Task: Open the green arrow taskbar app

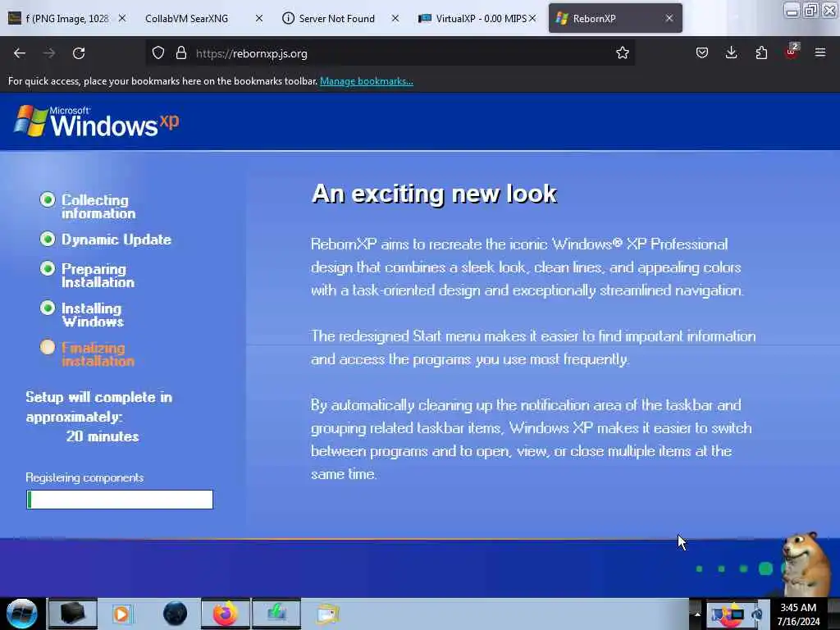Action: point(276,614)
